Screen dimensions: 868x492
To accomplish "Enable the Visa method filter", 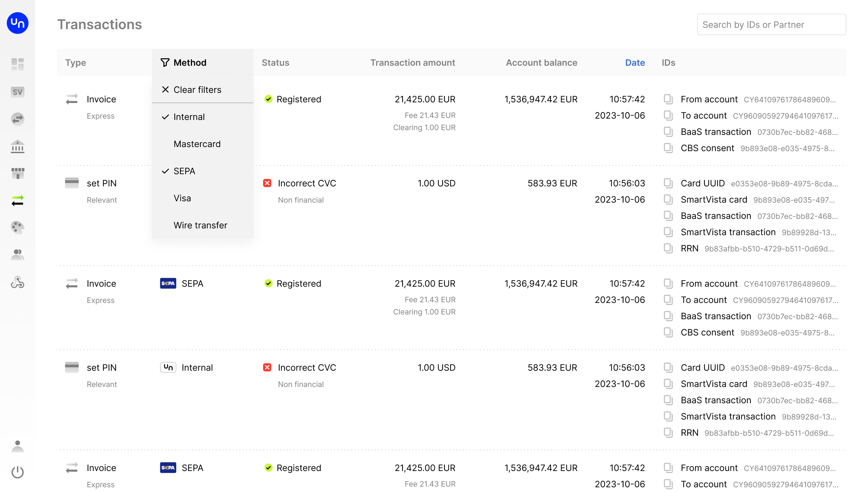I will (203, 198).
